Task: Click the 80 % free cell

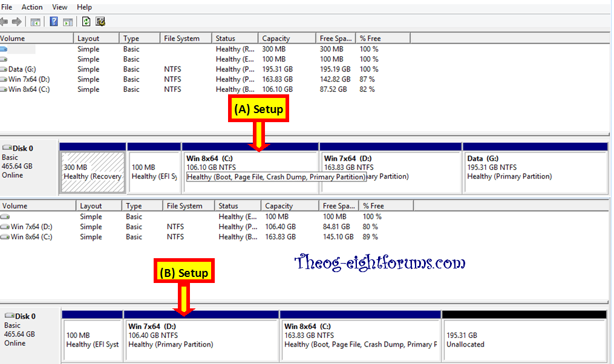Action: [370, 227]
